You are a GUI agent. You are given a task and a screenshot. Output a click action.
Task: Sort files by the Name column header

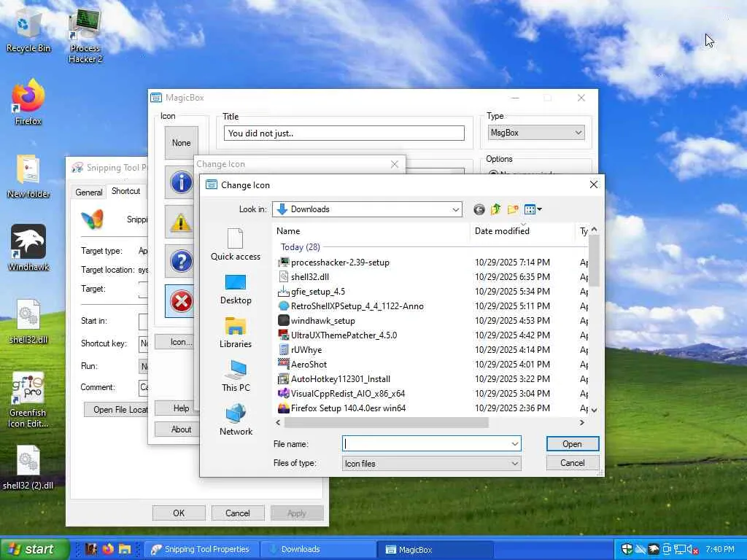[371, 231]
